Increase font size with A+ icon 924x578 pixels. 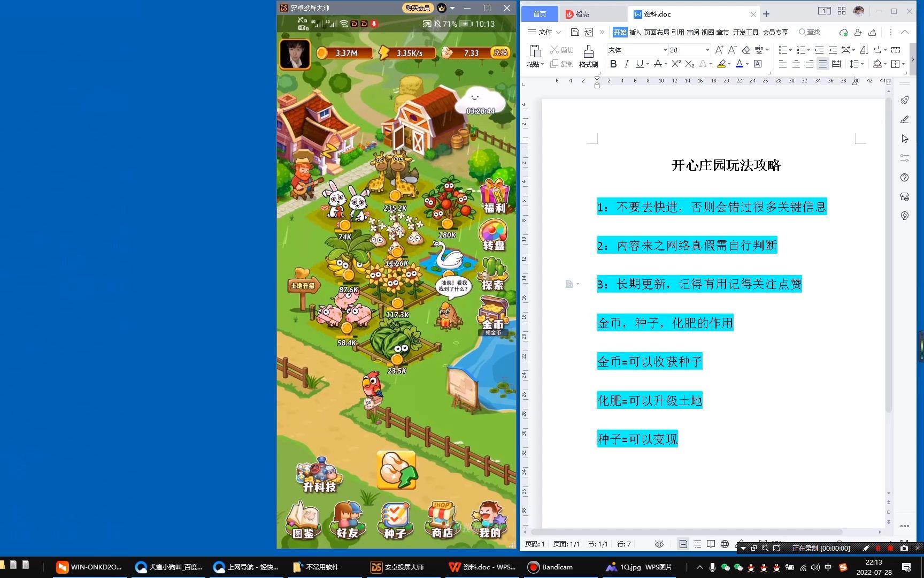pos(719,50)
